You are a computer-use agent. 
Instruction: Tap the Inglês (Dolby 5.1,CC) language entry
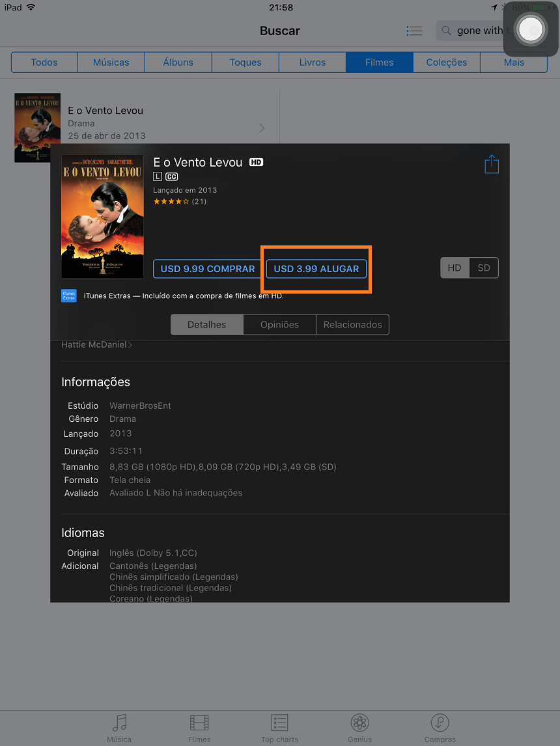tap(153, 553)
